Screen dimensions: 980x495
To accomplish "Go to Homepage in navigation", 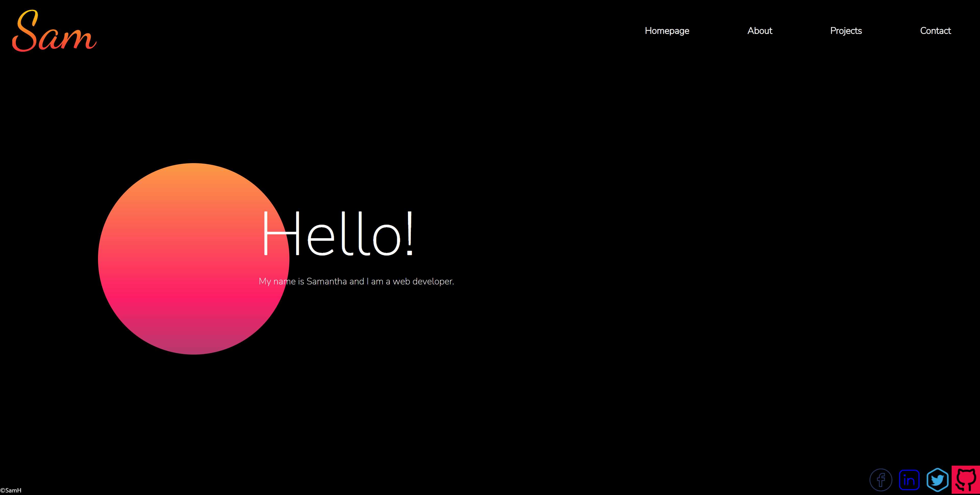I will click(667, 31).
